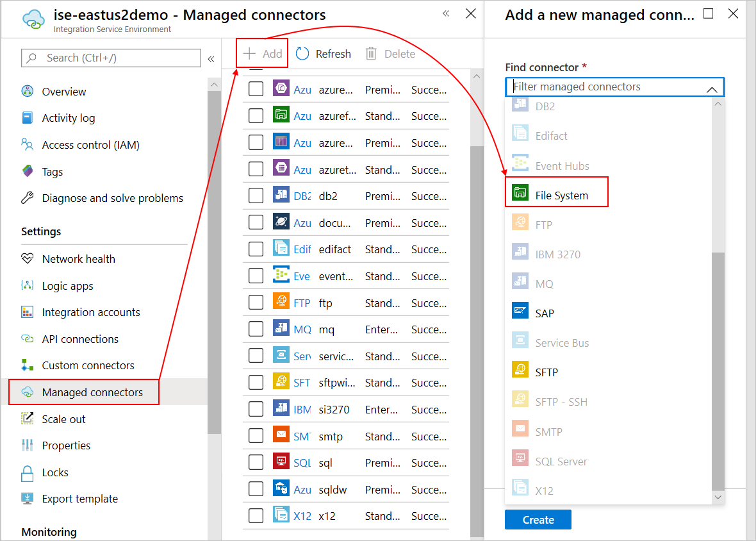Open the MQ connector link

tap(302, 329)
